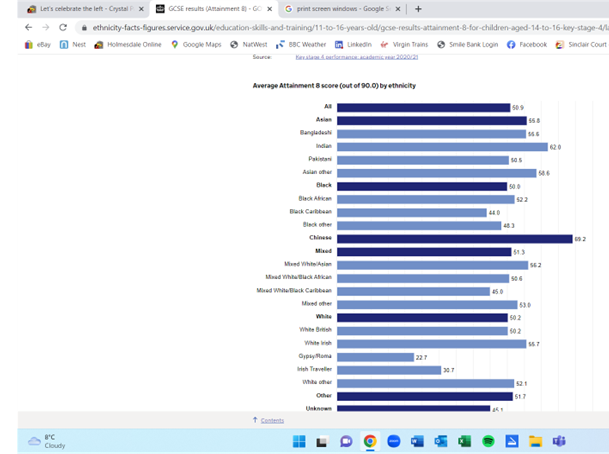Open File Explorer from the taskbar
This screenshot has width=609, height=454.
(x=535, y=440)
